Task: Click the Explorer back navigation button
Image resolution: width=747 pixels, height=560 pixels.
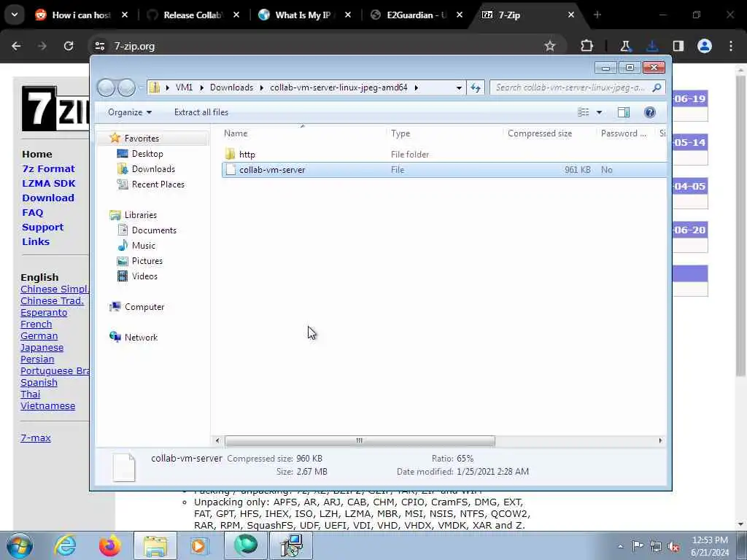Action: [106, 87]
